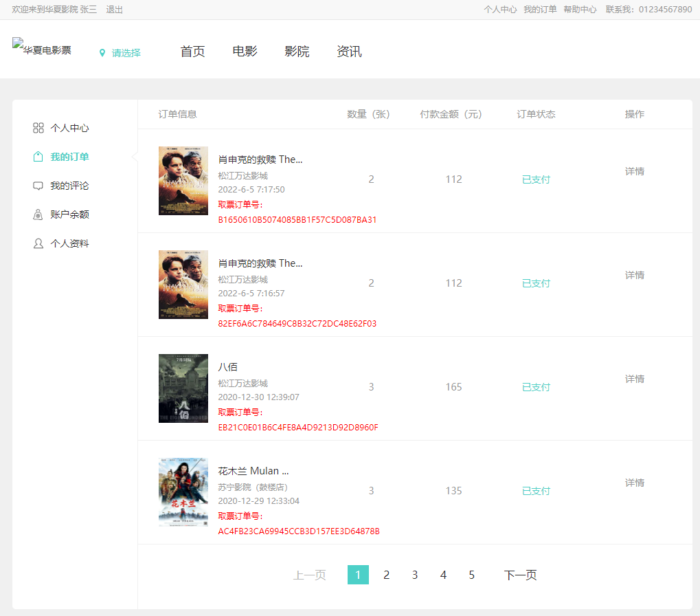Click contact number 01234567890
The width and height of the screenshot is (700, 616).
665,10
